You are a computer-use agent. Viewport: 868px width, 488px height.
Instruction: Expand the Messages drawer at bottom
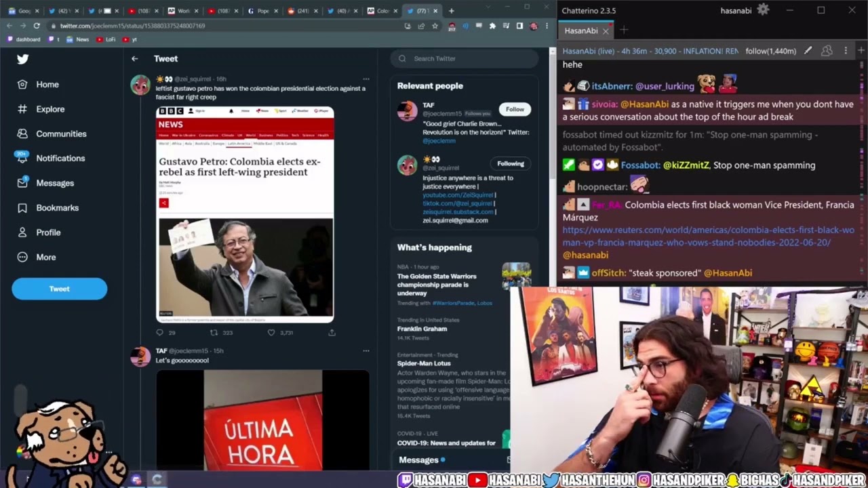tap(451, 460)
